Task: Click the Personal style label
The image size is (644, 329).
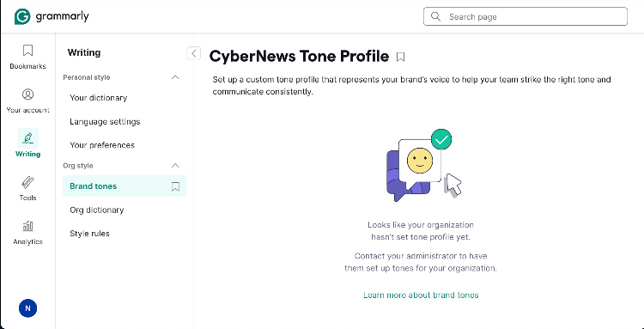Action: 86,77
